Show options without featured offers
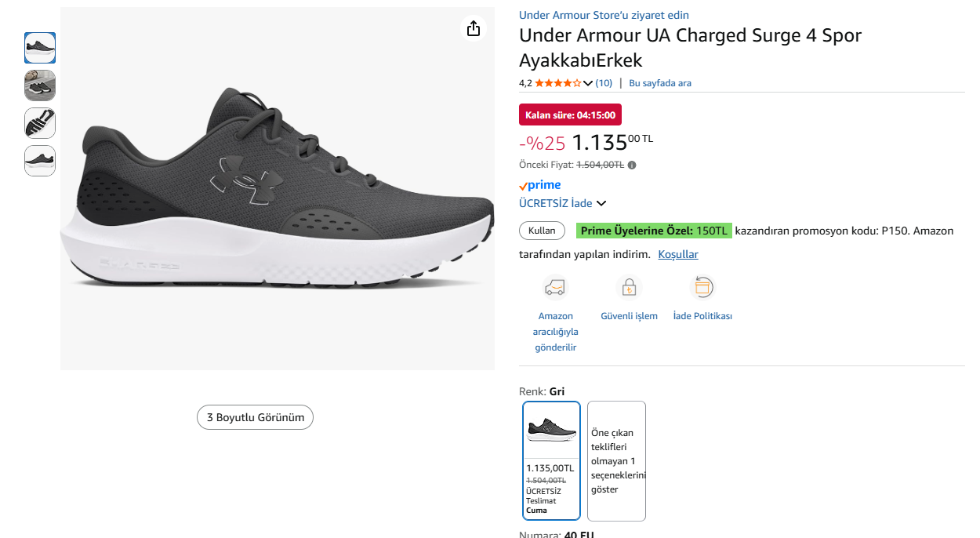 pos(616,461)
